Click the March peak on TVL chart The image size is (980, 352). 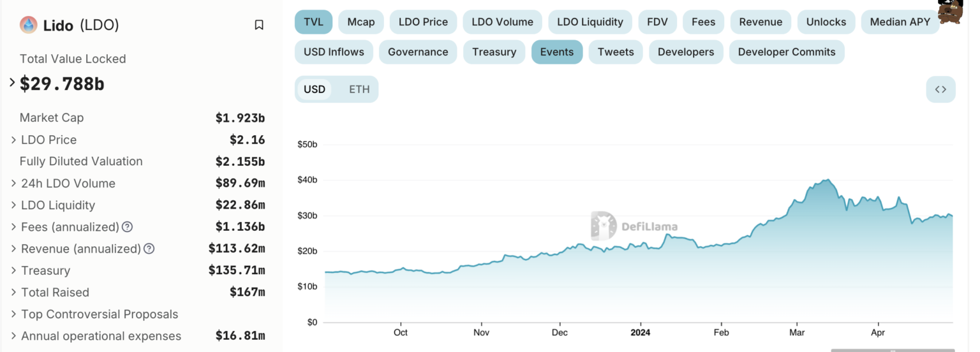pos(828,180)
